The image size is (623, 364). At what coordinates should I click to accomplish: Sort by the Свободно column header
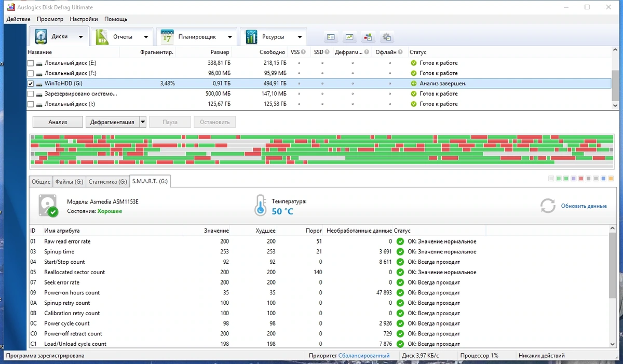pos(272,52)
